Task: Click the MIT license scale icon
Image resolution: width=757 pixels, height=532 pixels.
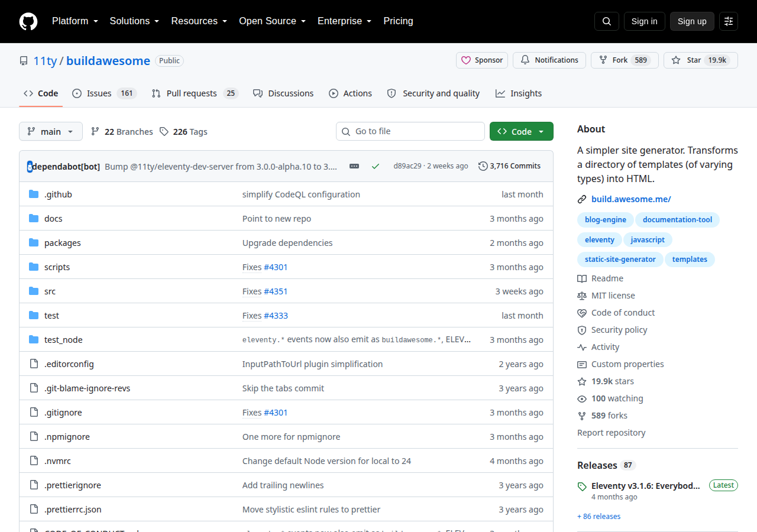Action: [x=582, y=296]
